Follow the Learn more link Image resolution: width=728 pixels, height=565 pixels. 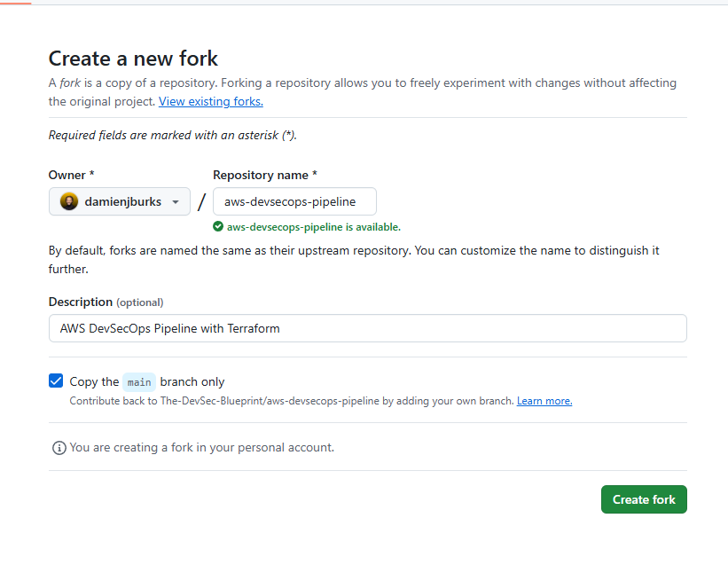coord(544,401)
